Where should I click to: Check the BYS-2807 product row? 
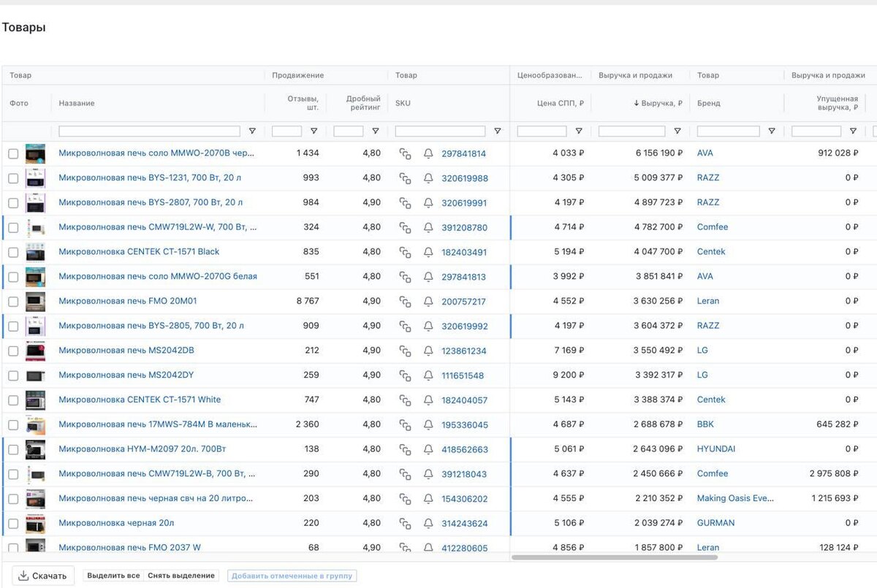point(13,202)
